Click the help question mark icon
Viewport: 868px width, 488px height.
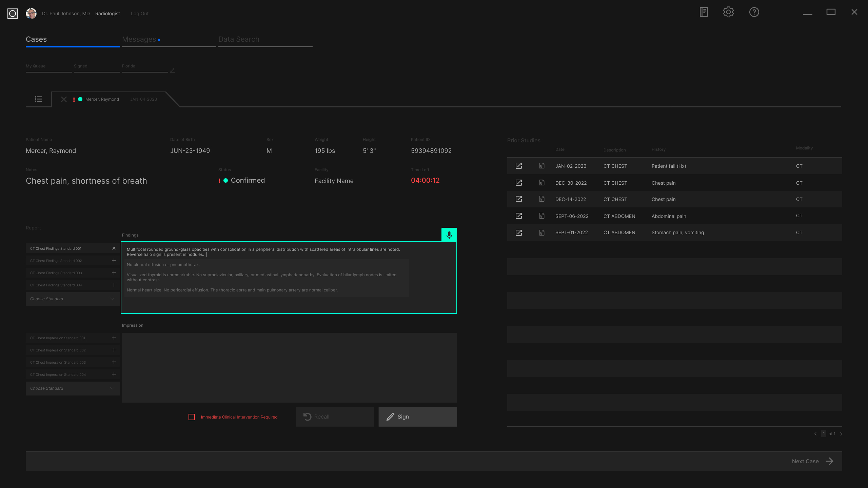753,12
